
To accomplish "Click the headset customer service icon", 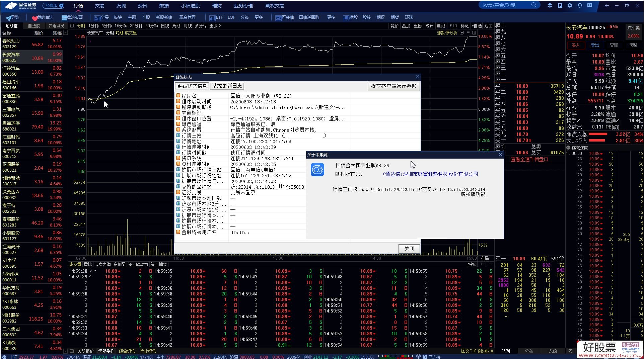I will [580, 5].
